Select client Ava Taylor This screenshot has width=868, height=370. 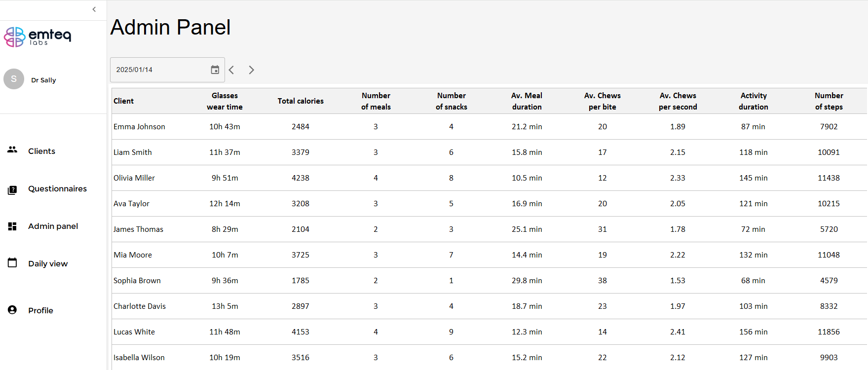pos(131,204)
